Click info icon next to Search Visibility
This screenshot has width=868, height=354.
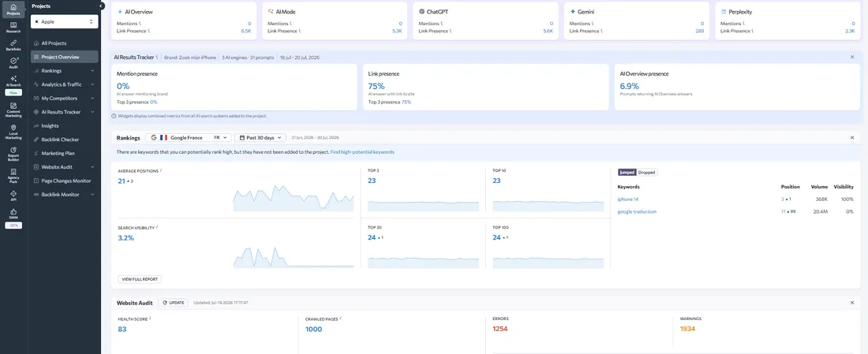(157, 227)
